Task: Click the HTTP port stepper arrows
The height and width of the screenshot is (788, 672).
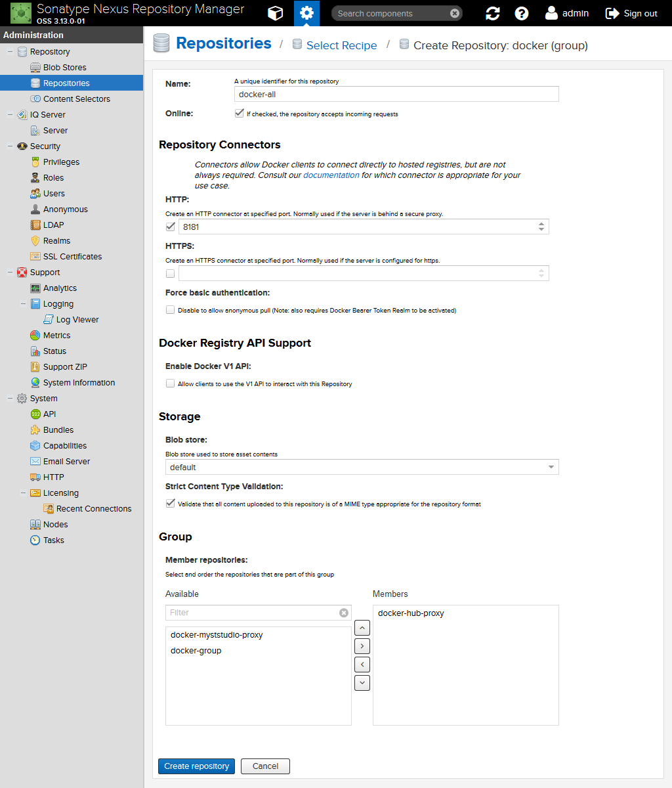Action: click(x=541, y=227)
